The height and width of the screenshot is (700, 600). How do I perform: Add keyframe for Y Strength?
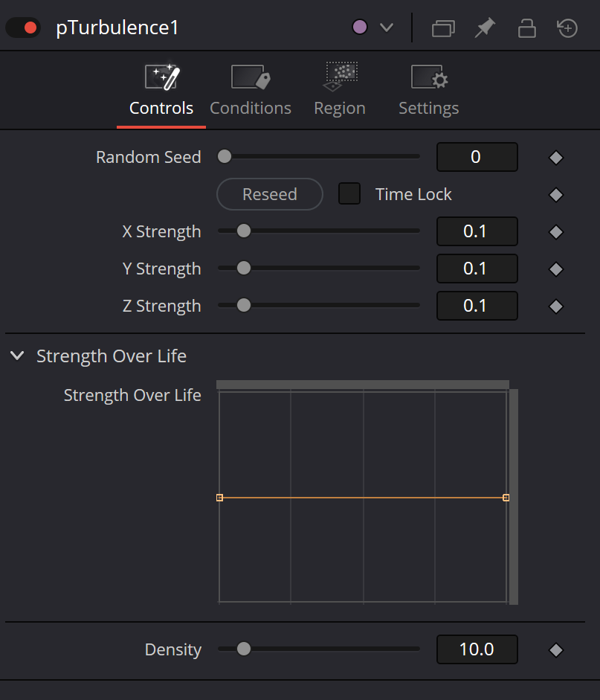pos(556,269)
